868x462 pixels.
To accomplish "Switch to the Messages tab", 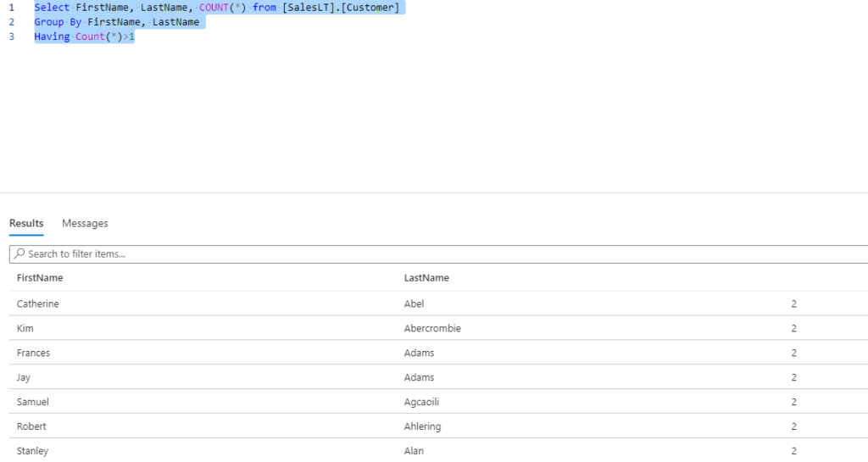I will tap(85, 223).
